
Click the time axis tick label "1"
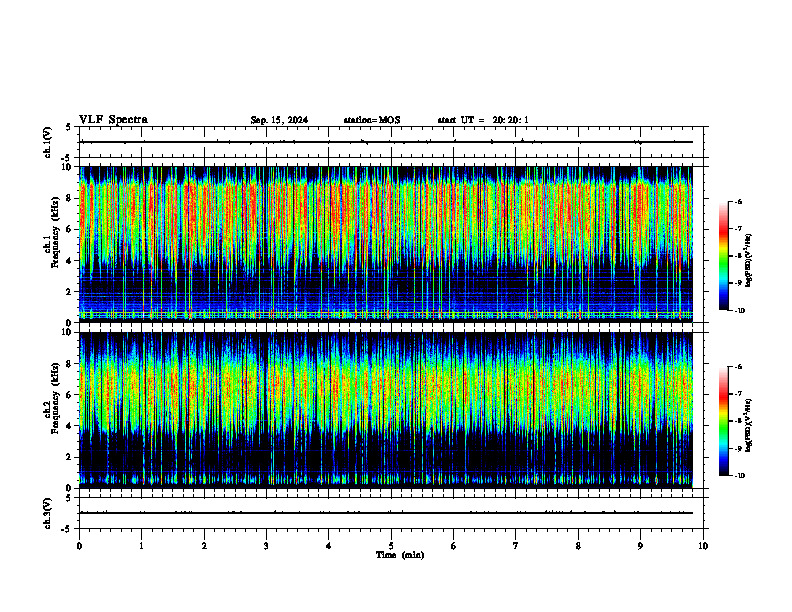click(x=141, y=546)
